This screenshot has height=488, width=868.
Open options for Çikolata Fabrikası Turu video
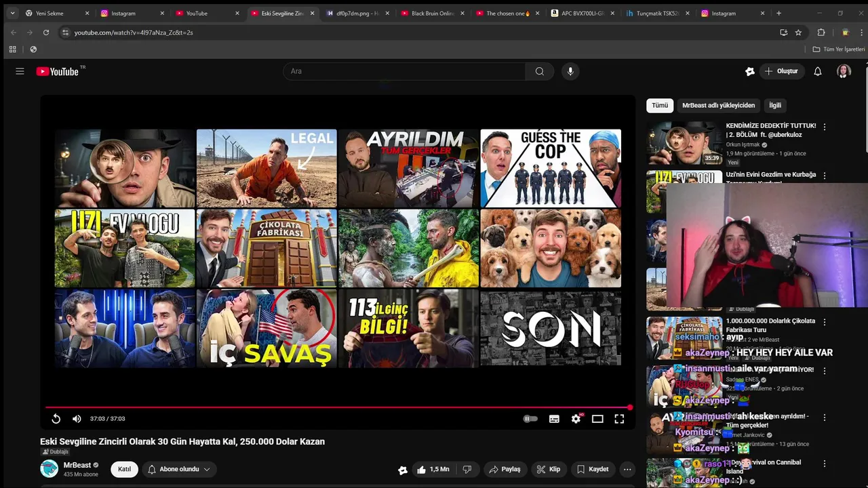[x=825, y=322]
